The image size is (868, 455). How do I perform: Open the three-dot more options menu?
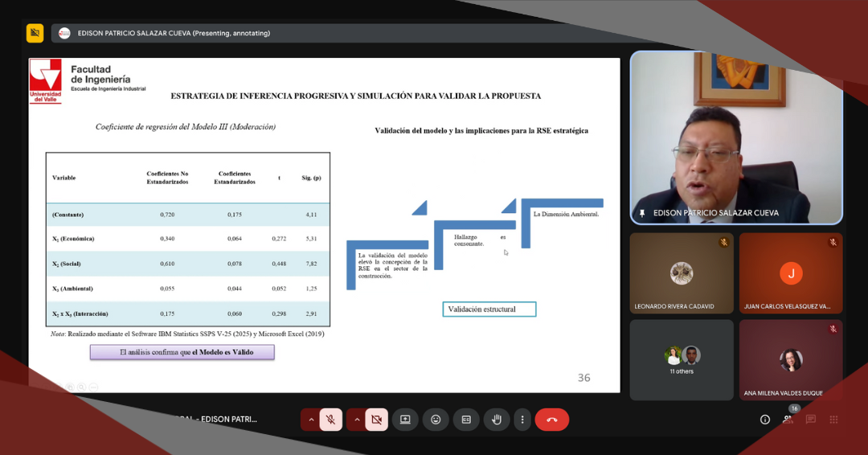click(x=522, y=420)
